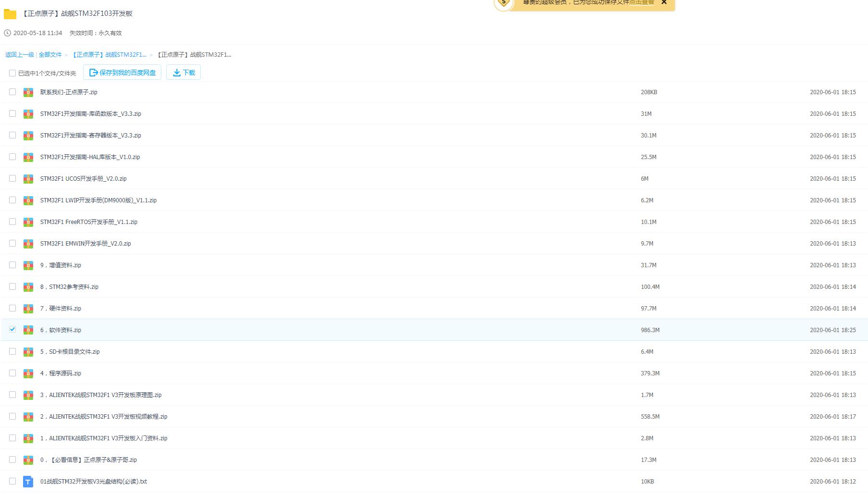
Task: Open the file name 4，程序源码.zip
Action: tap(61, 373)
